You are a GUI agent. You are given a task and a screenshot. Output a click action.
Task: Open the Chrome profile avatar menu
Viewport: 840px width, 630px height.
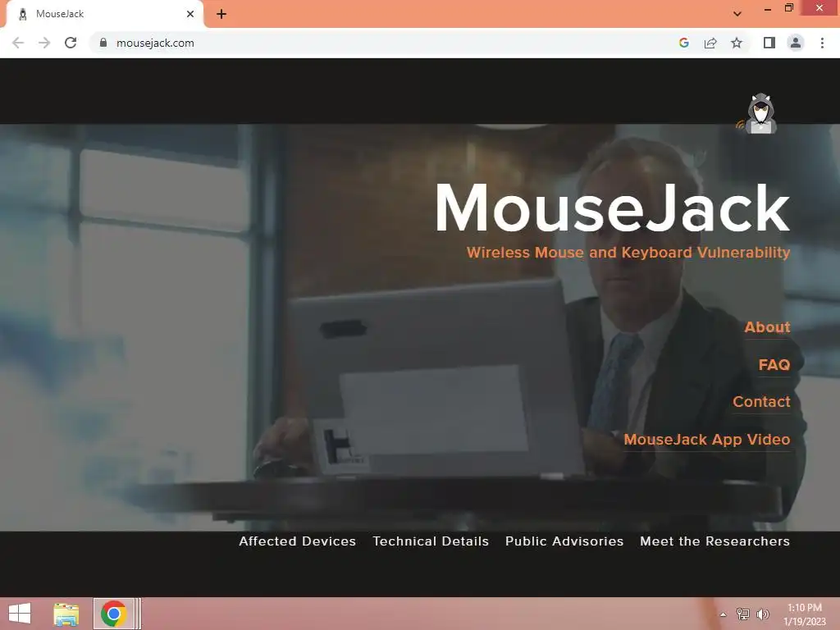pos(796,43)
